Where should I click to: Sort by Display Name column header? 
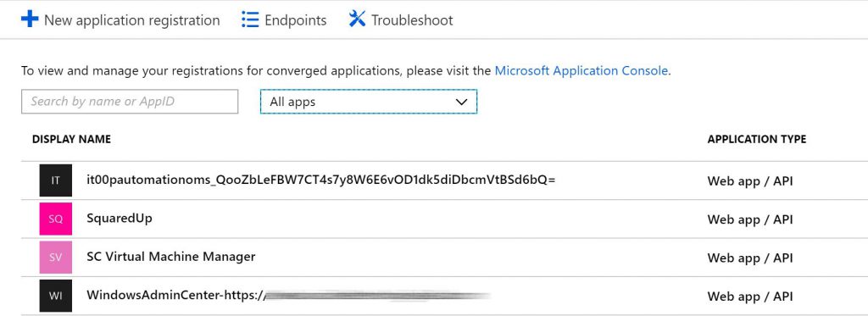[71, 140]
